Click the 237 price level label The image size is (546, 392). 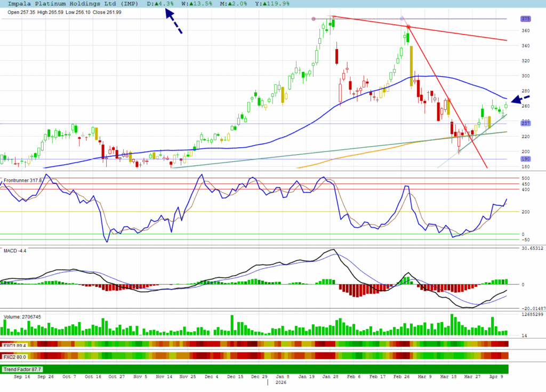tap(526, 124)
